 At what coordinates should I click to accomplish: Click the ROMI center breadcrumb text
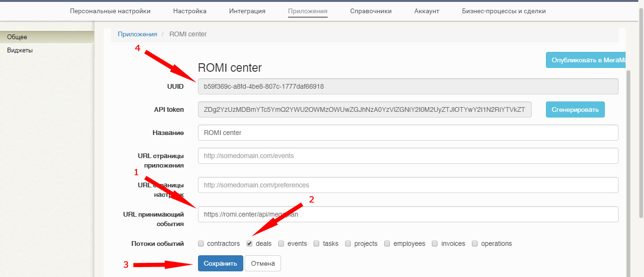click(x=188, y=34)
